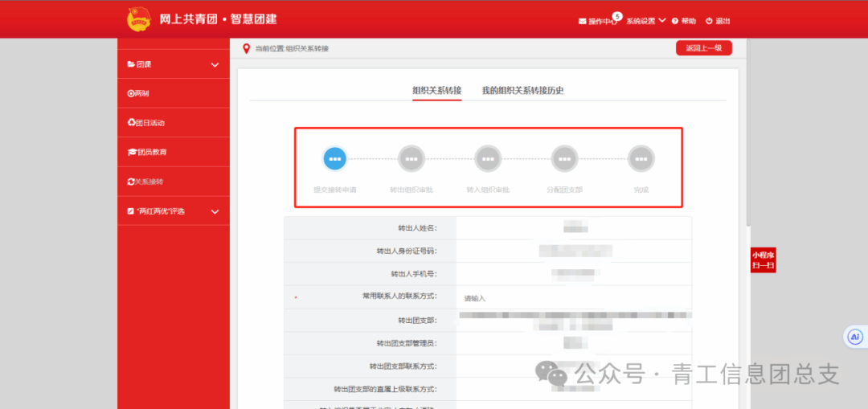This screenshot has height=409, width=868.
Task: Click the 返回上一级 button
Action: [x=703, y=48]
